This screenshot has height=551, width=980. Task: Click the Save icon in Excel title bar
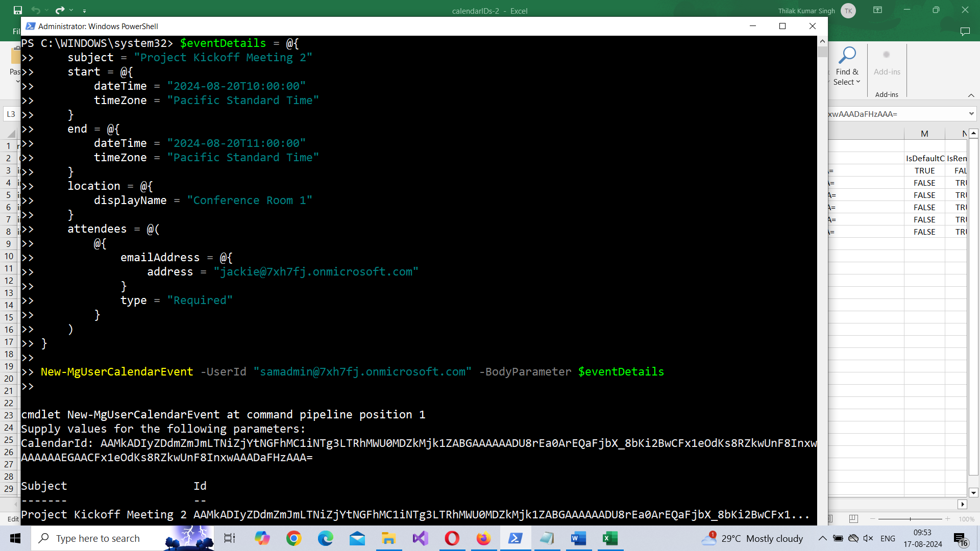pyautogui.click(x=18, y=10)
